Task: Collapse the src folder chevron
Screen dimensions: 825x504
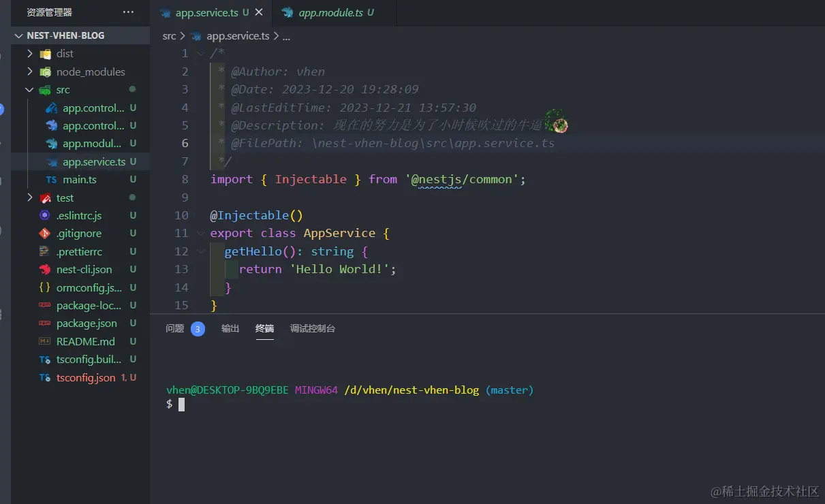Action: (29, 90)
